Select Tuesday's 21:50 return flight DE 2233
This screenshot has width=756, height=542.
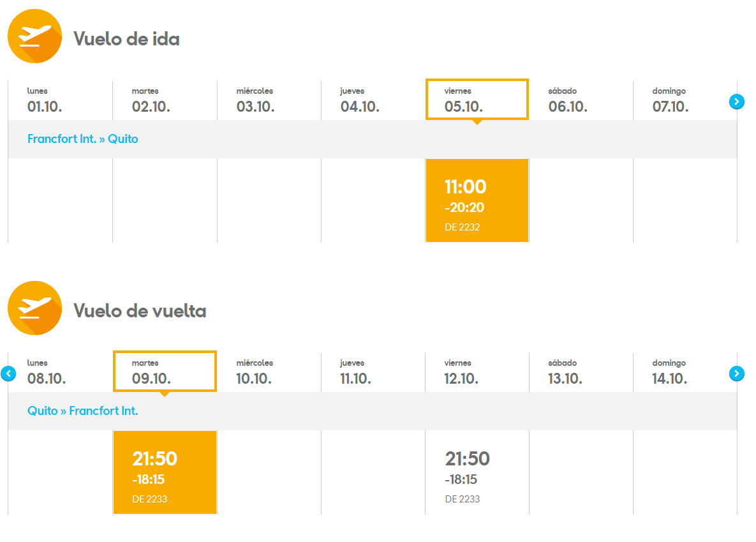pos(165,472)
